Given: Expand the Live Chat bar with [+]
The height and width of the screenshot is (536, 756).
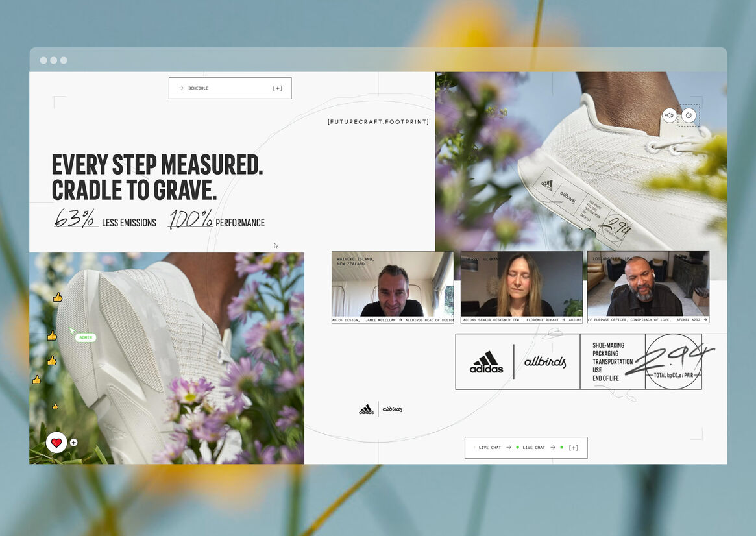Looking at the screenshot, I should click(573, 448).
